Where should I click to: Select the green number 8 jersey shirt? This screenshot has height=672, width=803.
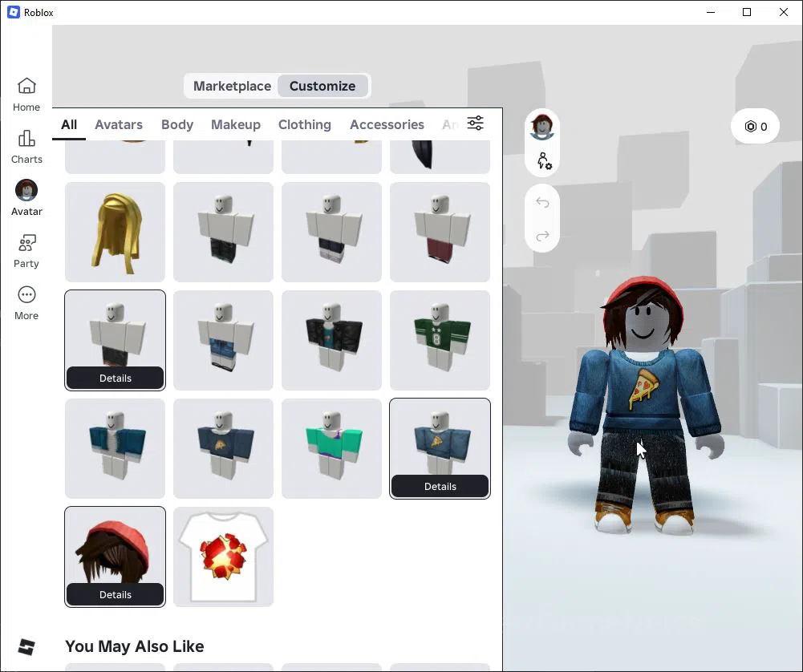(440, 340)
